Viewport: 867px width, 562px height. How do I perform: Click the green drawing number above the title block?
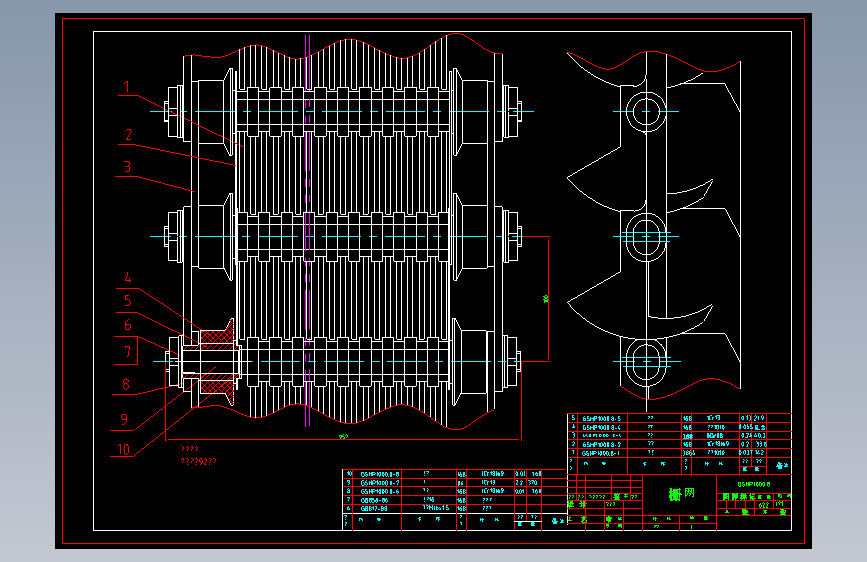pyautogui.click(x=754, y=484)
